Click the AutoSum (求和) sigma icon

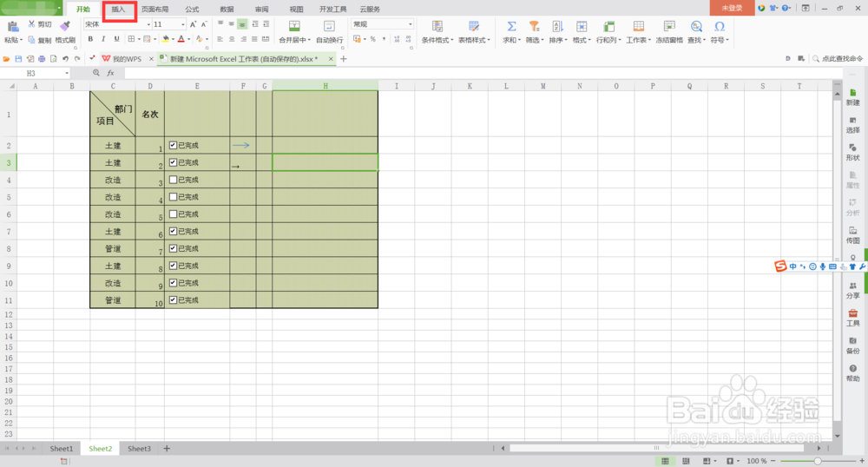point(511,26)
